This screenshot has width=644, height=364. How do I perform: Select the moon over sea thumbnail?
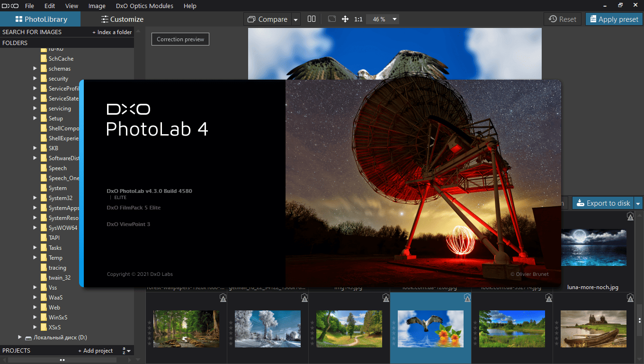[593, 247]
